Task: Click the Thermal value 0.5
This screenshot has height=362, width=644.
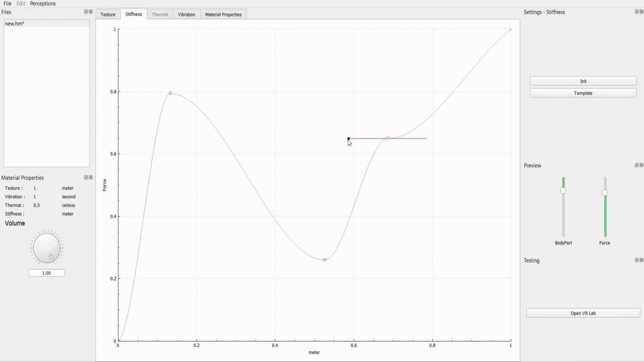Action: [x=37, y=205]
